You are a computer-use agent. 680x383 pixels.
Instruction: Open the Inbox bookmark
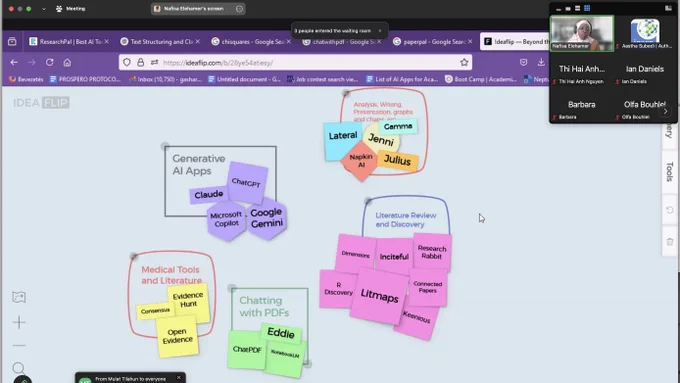pyautogui.click(x=165, y=79)
